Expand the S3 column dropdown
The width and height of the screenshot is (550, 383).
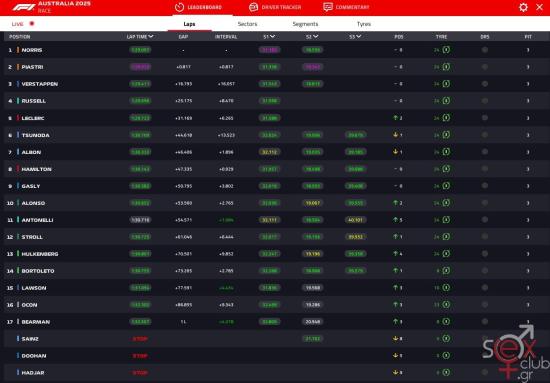point(358,36)
